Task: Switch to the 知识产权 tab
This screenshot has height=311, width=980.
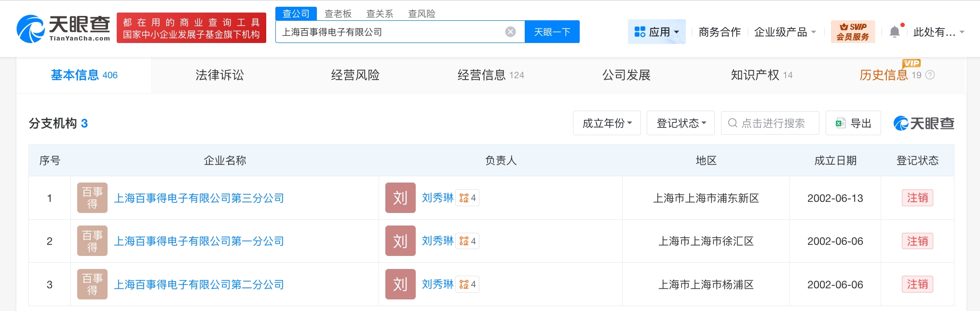Action: (761, 75)
